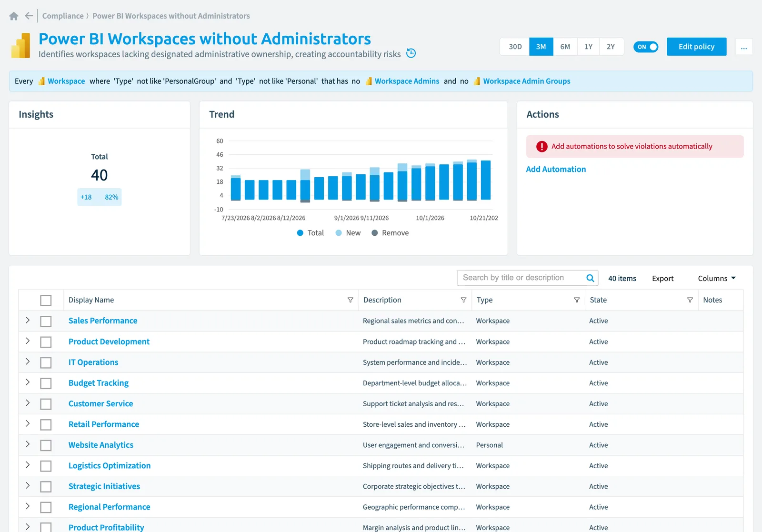Select the Sales Performance row checkbox
This screenshot has height=532, width=762.
pos(46,321)
